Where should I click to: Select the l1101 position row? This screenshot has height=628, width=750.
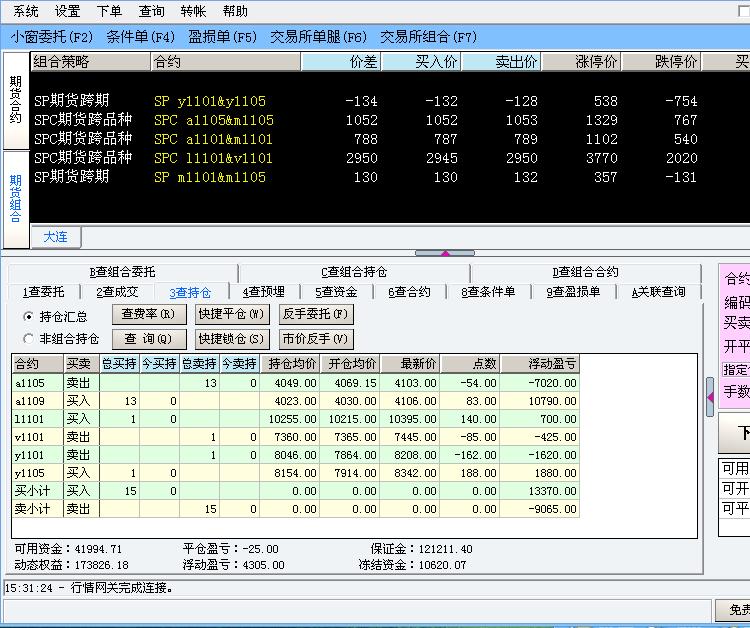click(296, 419)
